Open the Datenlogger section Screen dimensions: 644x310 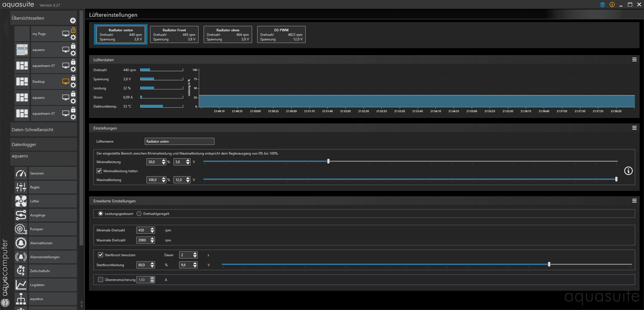pyautogui.click(x=44, y=144)
